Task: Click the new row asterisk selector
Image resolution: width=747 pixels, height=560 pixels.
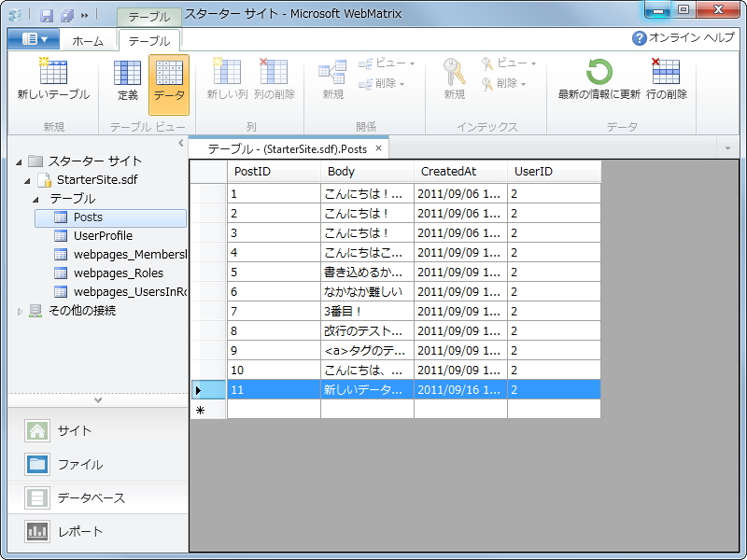Action: 208,410
